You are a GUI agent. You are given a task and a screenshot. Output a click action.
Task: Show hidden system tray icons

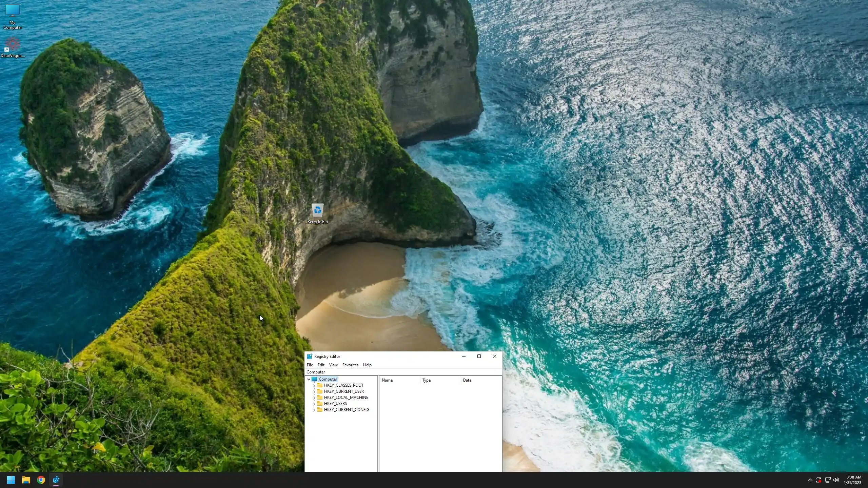[810, 480]
